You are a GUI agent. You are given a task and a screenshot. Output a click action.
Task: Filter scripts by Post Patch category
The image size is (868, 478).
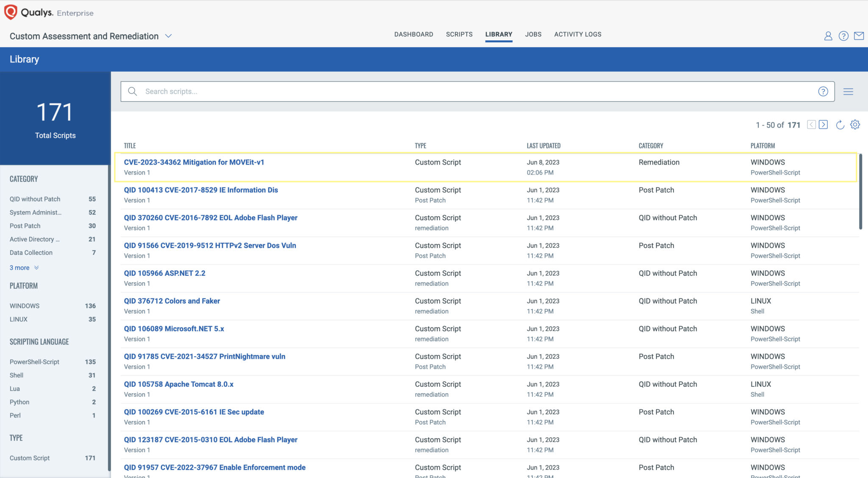click(25, 226)
